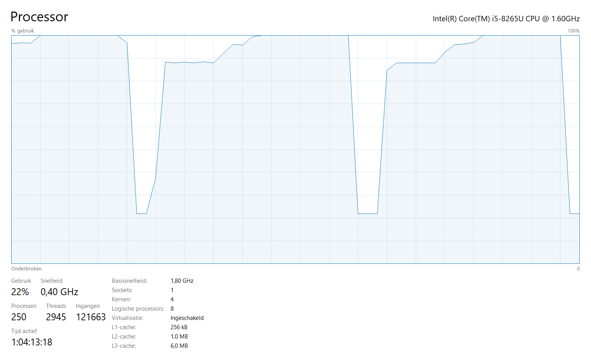Click the Virtualisatie label

pos(128,318)
